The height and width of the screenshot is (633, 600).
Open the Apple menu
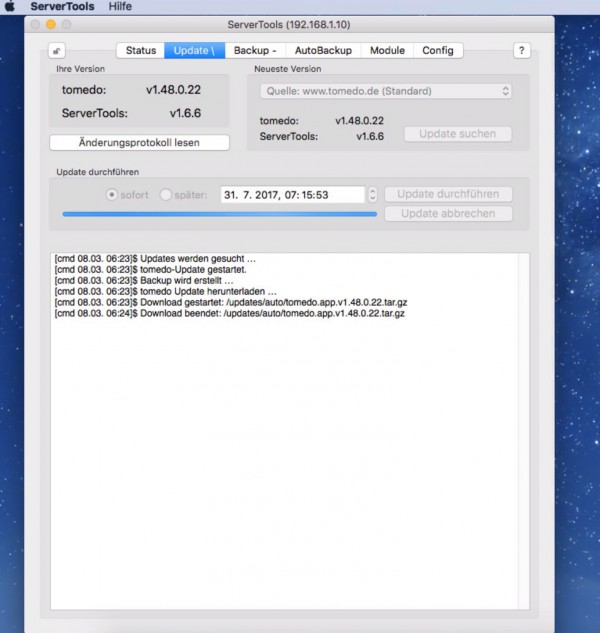coord(10,6)
